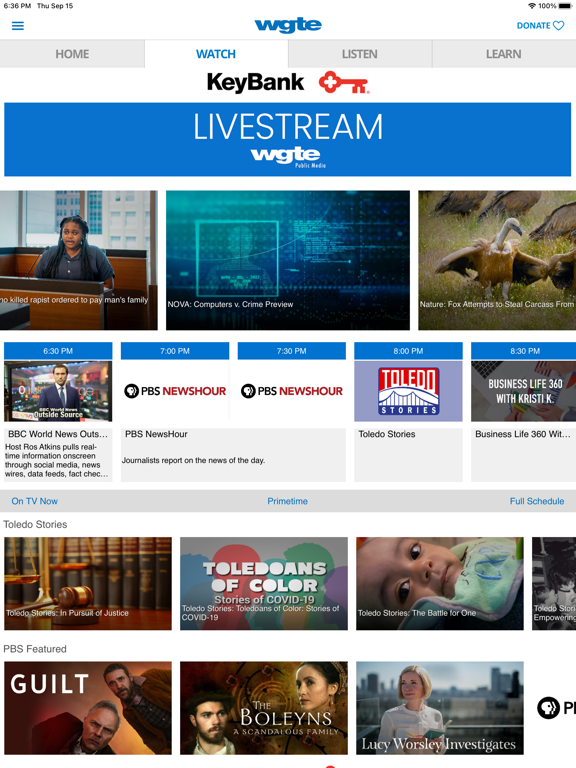Viewport: 576px width, 768px height.
Task: Open Toledo Stories: The Battle for One
Action: (440, 583)
